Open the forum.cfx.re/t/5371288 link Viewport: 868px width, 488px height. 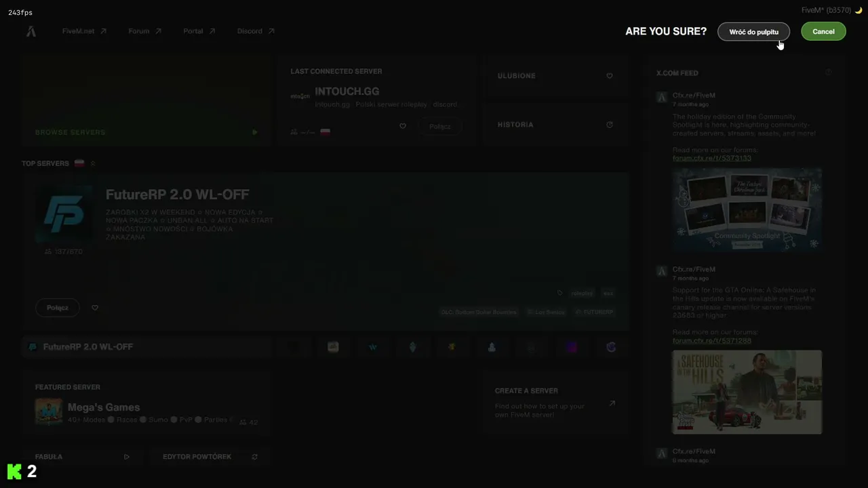(x=711, y=340)
